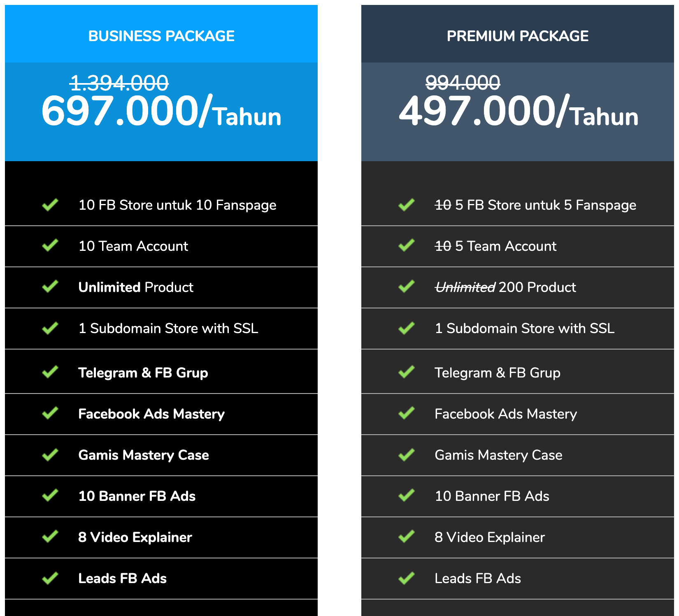Image resolution: width=679 pixels, height=616 pixels.
Task: Click checkmark beside Business 10 Banner FB Ads
Action: (x=50, y=496)
